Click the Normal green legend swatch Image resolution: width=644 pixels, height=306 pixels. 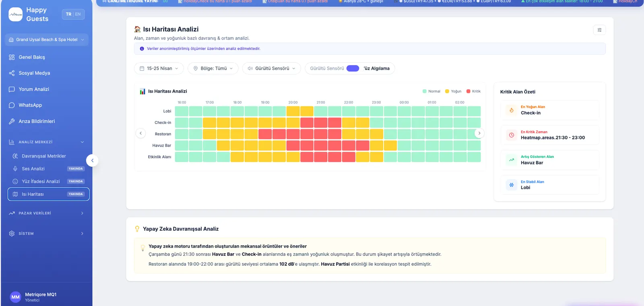point(424,91)
